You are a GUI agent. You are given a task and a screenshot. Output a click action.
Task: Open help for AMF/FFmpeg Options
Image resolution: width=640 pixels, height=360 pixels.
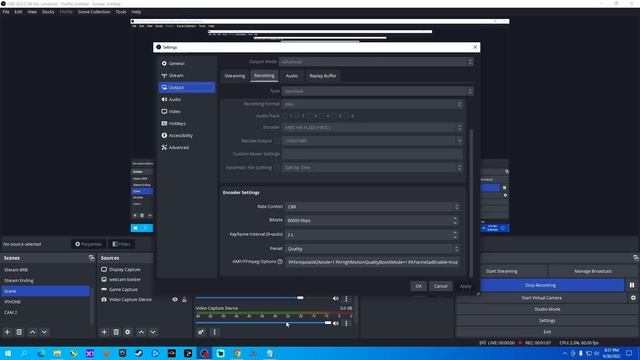[x=280, y=262]
